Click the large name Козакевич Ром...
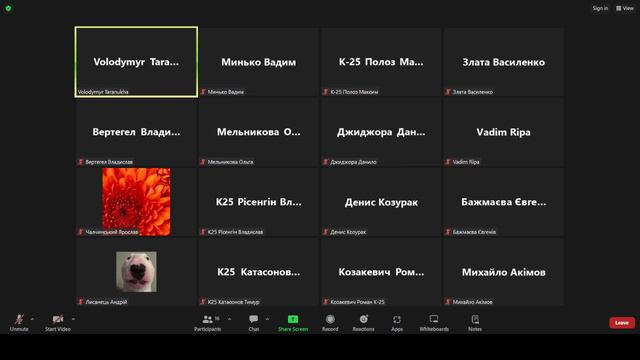This screenshot has height=360, width=640. click(x=381, y=272)
